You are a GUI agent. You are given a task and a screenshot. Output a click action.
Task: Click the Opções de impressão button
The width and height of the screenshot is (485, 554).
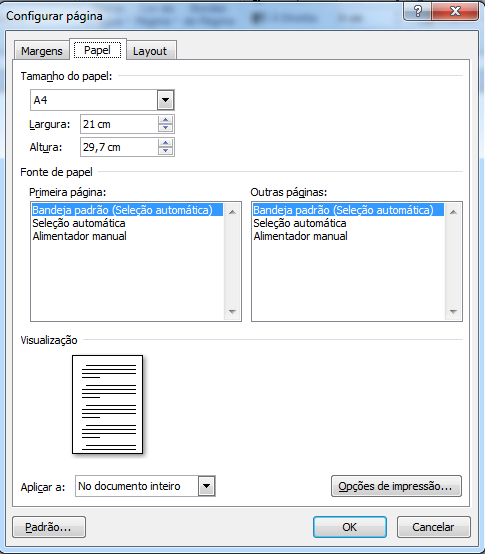point(396,486)
